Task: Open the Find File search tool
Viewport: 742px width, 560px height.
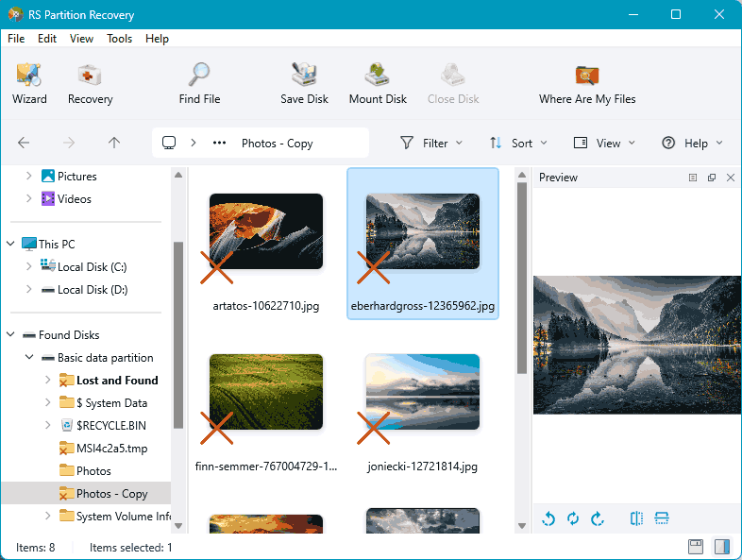Action: pos(199,84)
